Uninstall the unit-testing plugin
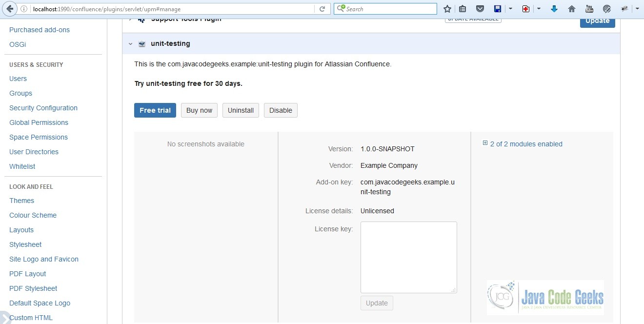This screenshot has width=644, height=324. click(x=241, y=110)
